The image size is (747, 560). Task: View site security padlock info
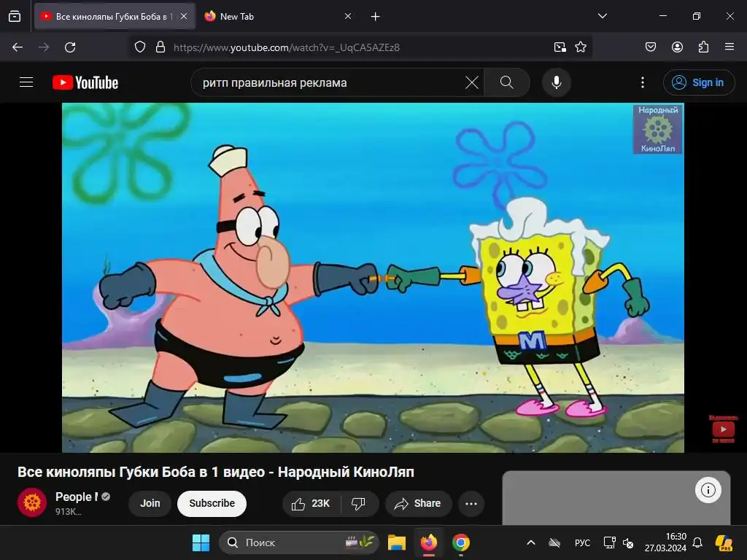[160, 47]
